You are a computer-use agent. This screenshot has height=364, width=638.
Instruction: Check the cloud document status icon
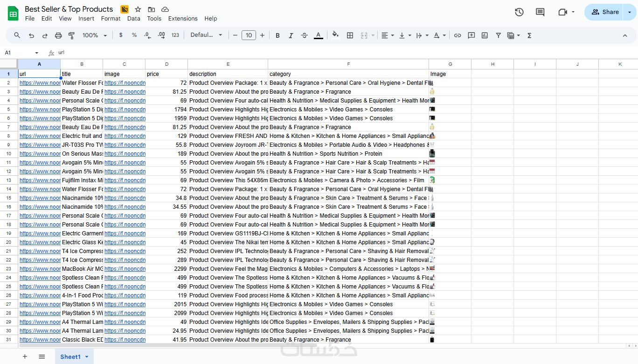pos(165,9)
